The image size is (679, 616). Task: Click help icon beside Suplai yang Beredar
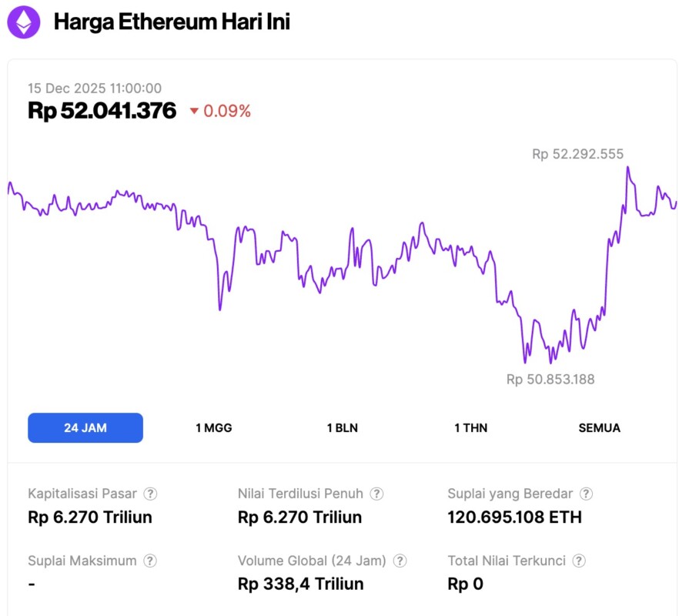587,494
